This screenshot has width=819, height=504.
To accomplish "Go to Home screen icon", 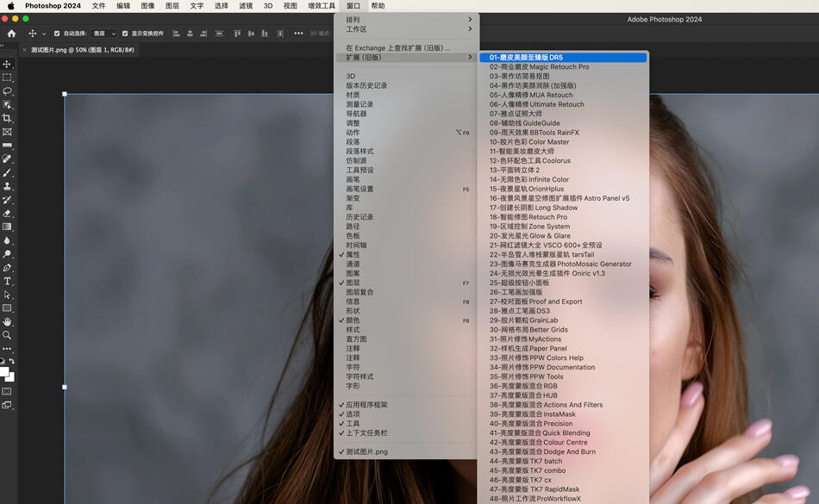I will [11, 34].
